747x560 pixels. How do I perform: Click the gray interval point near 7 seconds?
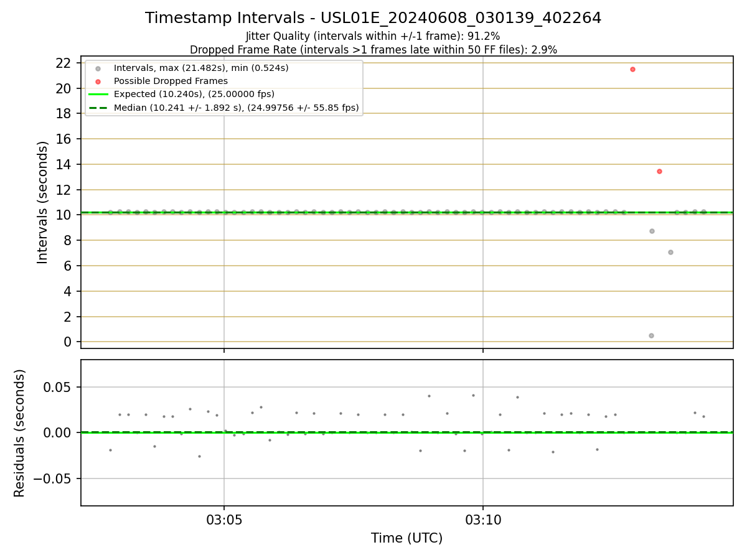(670, 252)
